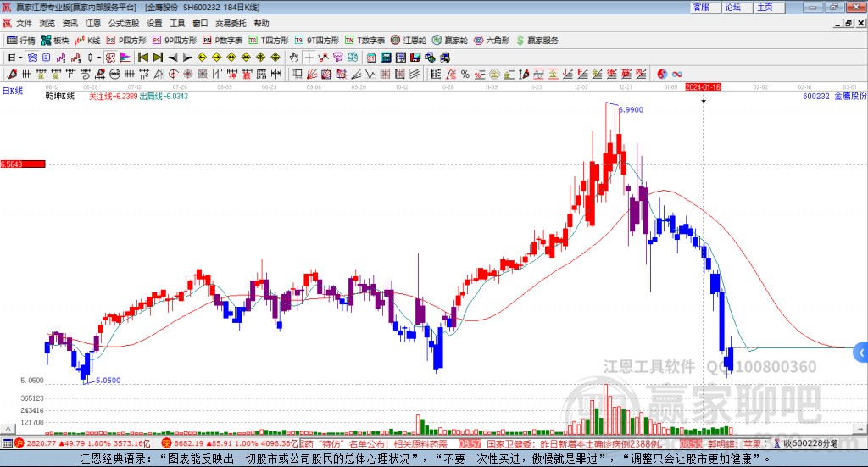Click the red crosshair circle icon
Image resolution: width=868 pixels, height=467 pixels.
click(173, 74)
